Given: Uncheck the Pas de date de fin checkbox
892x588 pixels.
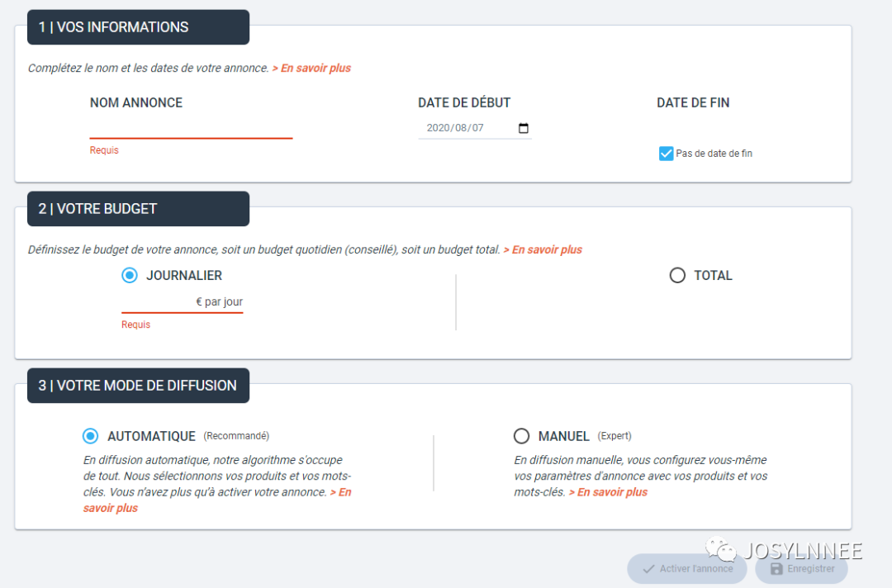Looking at the screenshot, I should (x=666, y=154).
